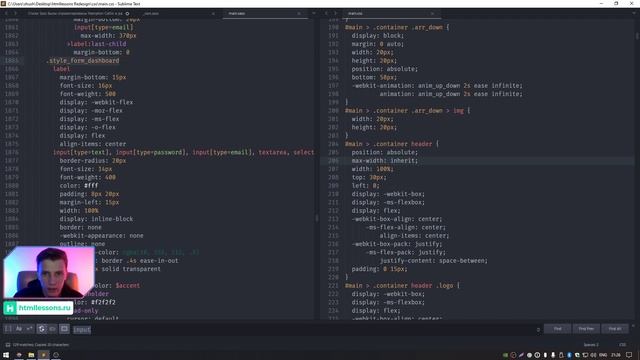Go to next tab in right pane

(x=335, y=13)
